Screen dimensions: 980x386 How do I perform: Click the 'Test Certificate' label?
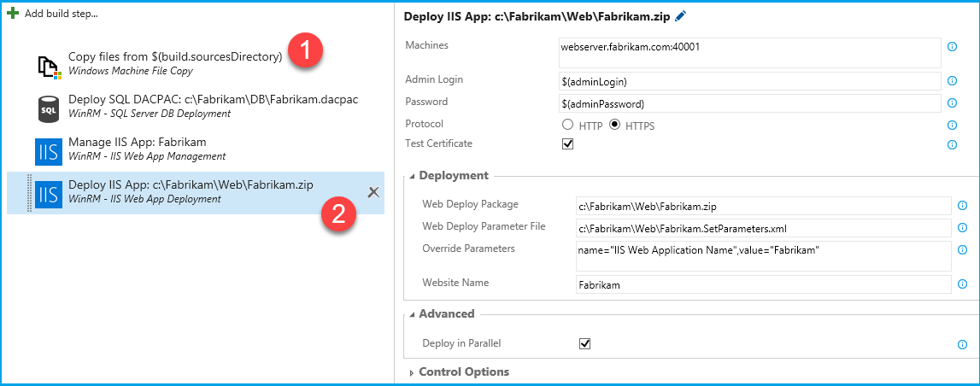pos(439,143)
